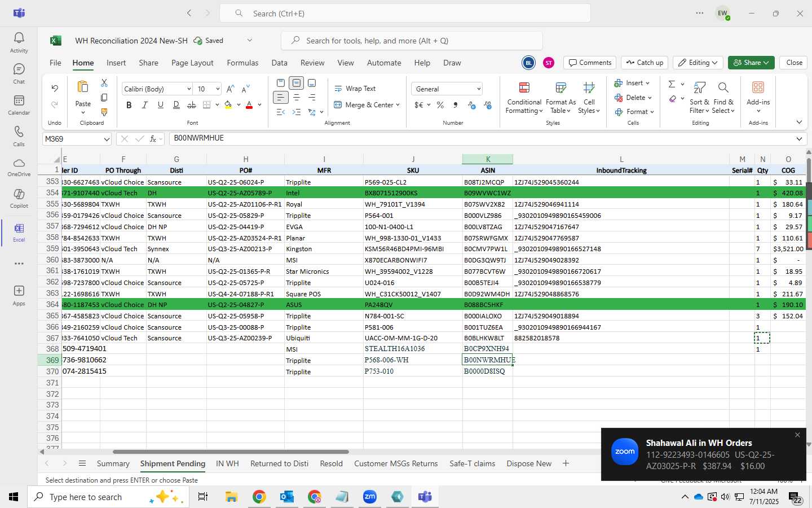The width and height of the screenshot is (812, 508).
Task: Decrease font size with Shrink Font icon
Action: 245,89
